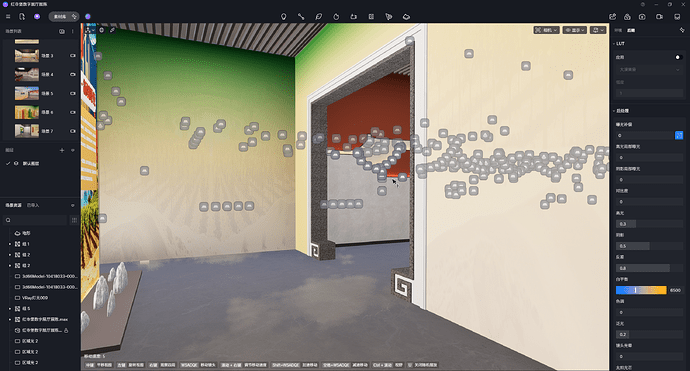Click the exposure compensation value field
This screenshot has width=690, height=371.
(x=644, y=136)
